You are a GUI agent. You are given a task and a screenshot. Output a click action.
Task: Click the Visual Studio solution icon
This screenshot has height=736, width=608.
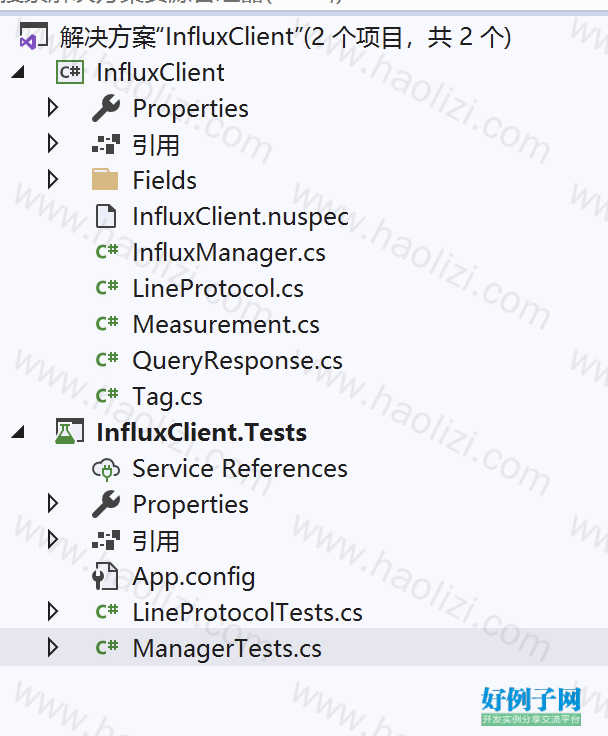click(33, 37)
